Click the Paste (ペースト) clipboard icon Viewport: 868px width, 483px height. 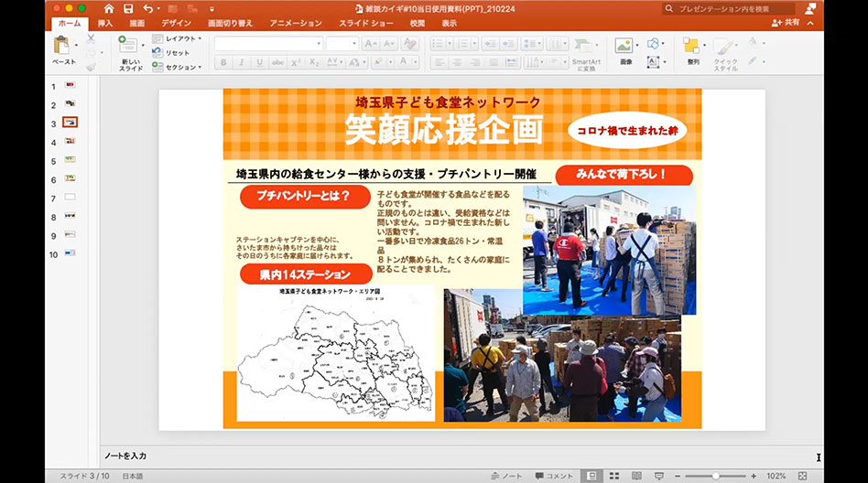[x=62, y=46]
